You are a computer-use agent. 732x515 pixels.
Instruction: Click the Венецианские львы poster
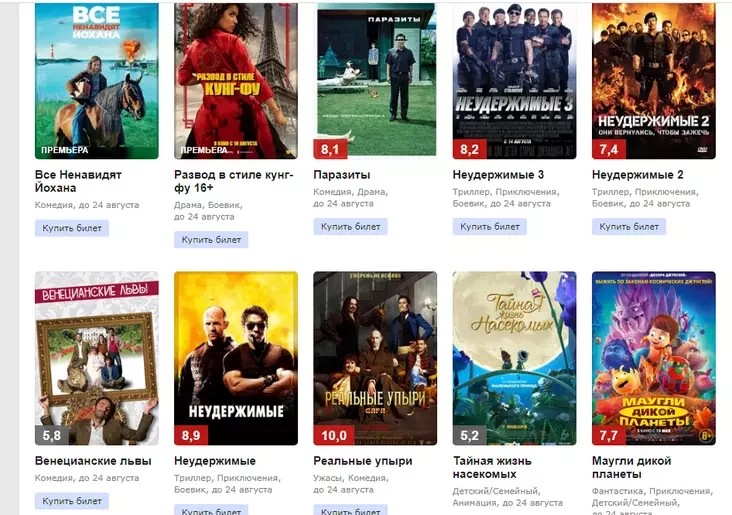97,358
